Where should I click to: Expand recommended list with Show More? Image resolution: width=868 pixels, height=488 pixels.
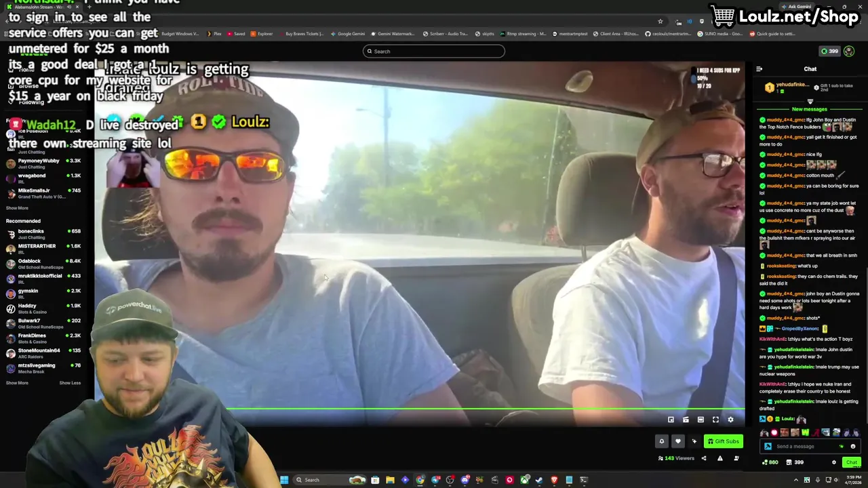pyautogui.click(x=18, y=383)
